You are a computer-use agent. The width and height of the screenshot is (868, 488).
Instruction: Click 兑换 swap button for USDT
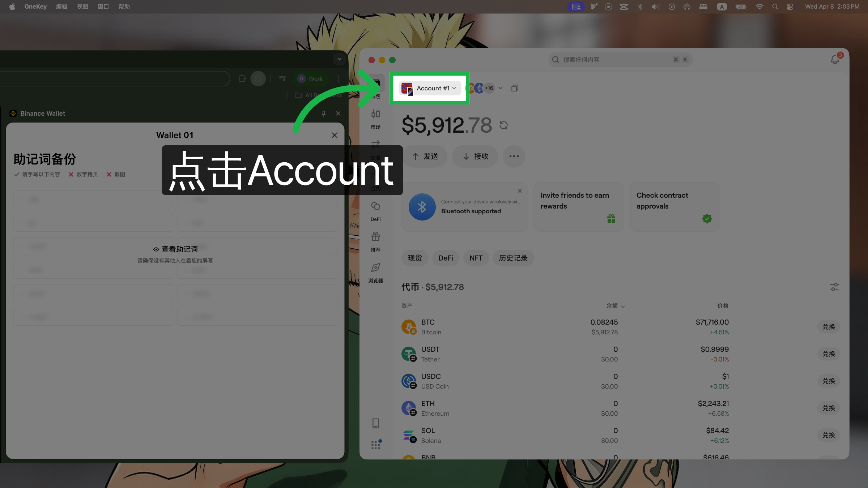coord(828,354)
